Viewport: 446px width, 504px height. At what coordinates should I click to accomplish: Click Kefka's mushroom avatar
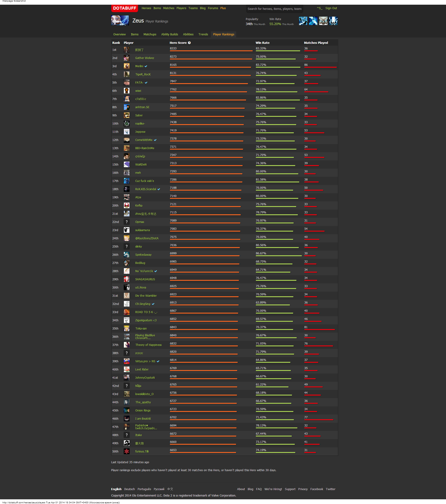[x=126, y=205]
